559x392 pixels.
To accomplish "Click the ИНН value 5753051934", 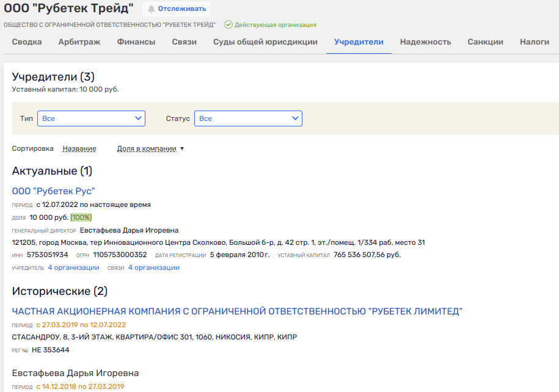I will [48, 255].
